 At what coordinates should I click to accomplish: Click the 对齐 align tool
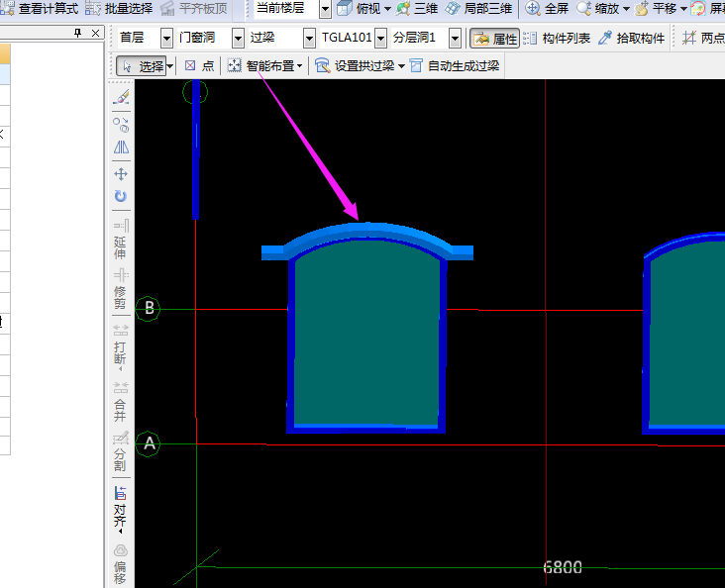coord(121,509)
